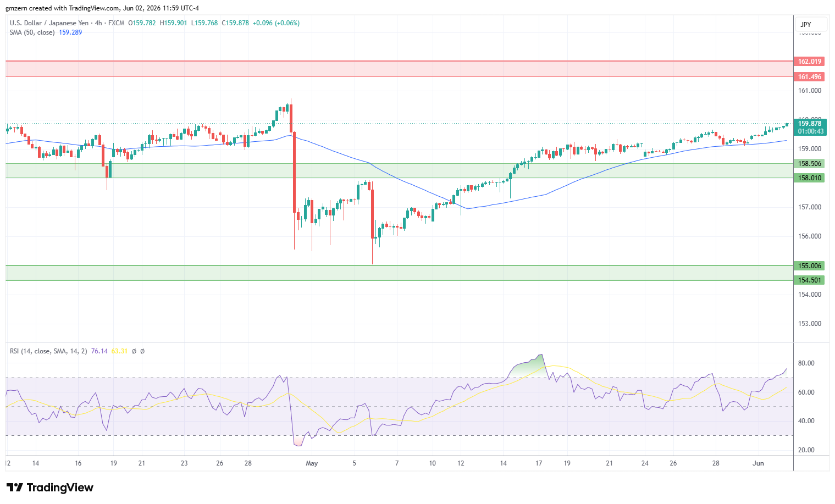Click the date 17 on the time axis
Screen dimensions: 835x504
(539, 463)
